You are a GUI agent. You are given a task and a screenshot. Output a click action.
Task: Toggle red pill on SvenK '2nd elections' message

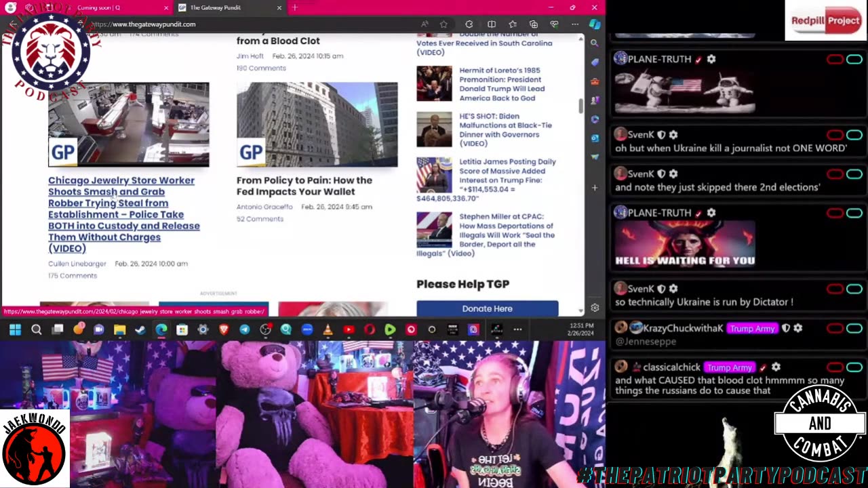(835, 174)
